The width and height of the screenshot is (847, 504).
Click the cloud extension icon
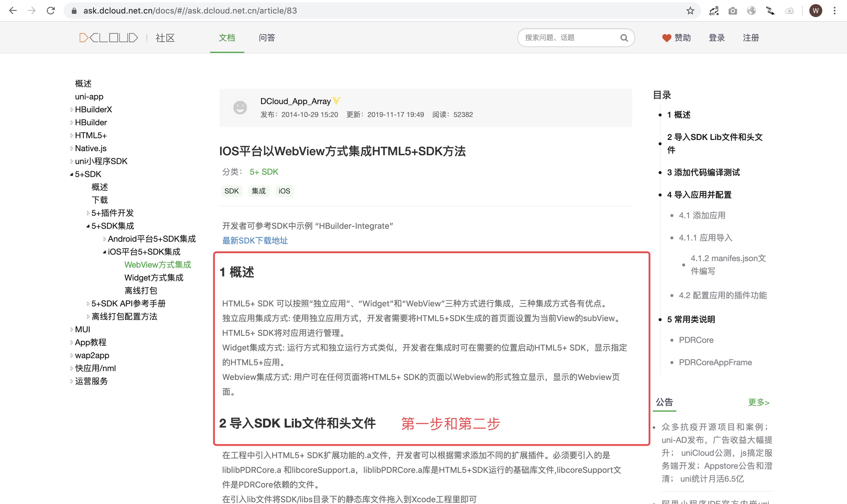point(789,11)
